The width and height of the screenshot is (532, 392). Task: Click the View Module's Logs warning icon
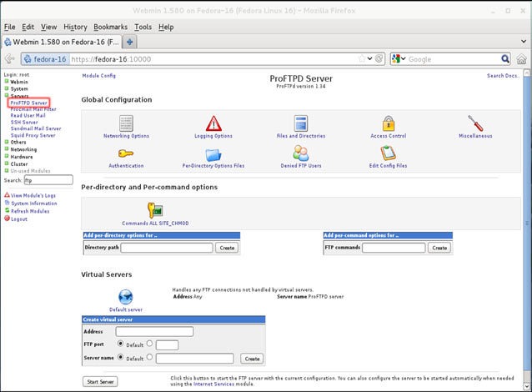pos(7,195)
